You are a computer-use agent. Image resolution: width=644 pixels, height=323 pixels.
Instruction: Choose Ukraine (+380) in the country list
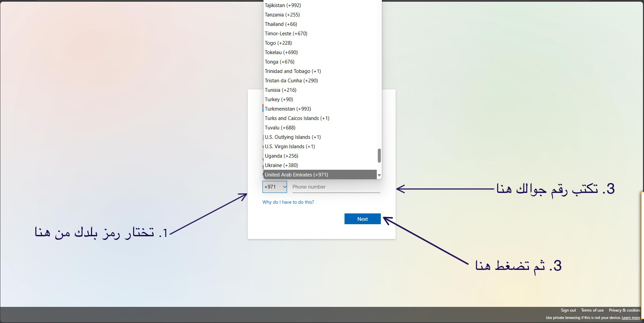coord(281,165)
